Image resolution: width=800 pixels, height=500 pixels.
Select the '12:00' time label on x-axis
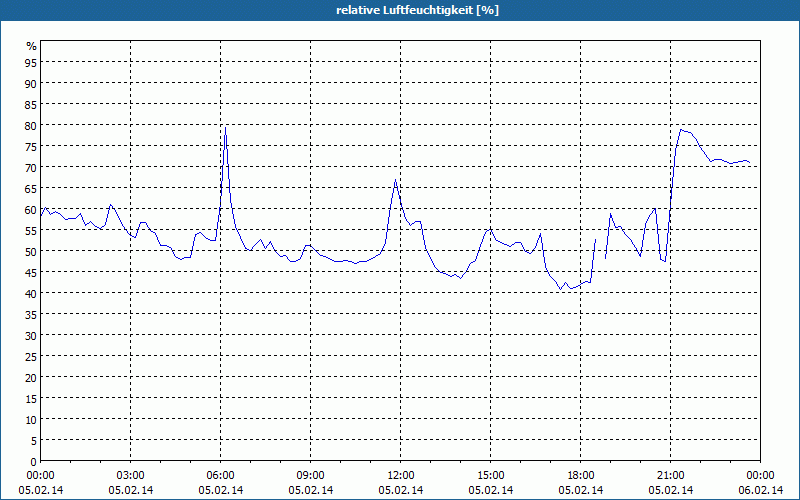401,476
